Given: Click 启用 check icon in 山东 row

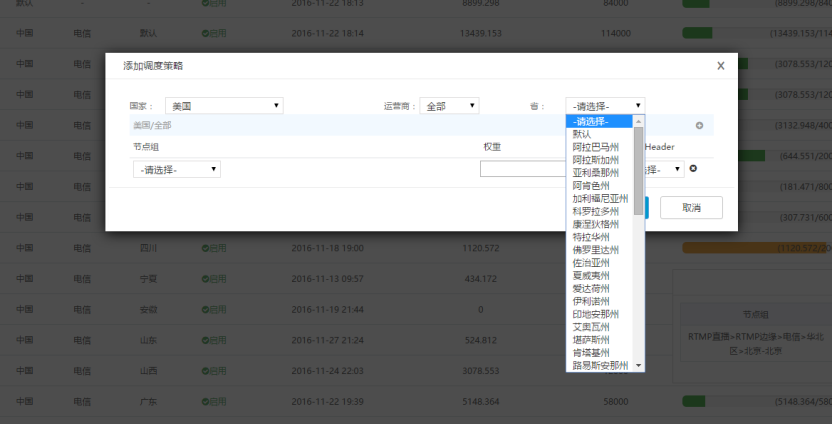Looking at the screenshot, I should [x=205, y=340].
